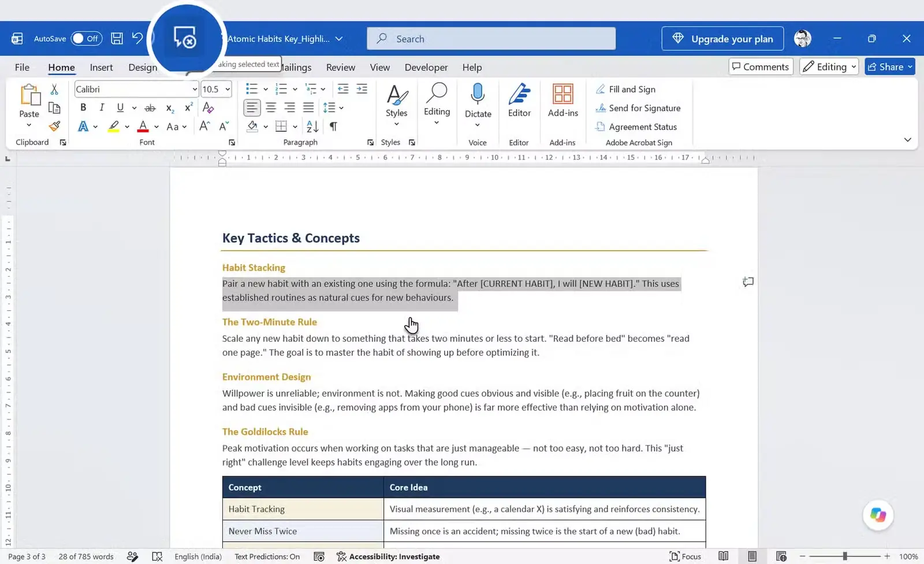Open Add-ins button
The width and height of the screenshot is (924, 564).
point(563,101)
